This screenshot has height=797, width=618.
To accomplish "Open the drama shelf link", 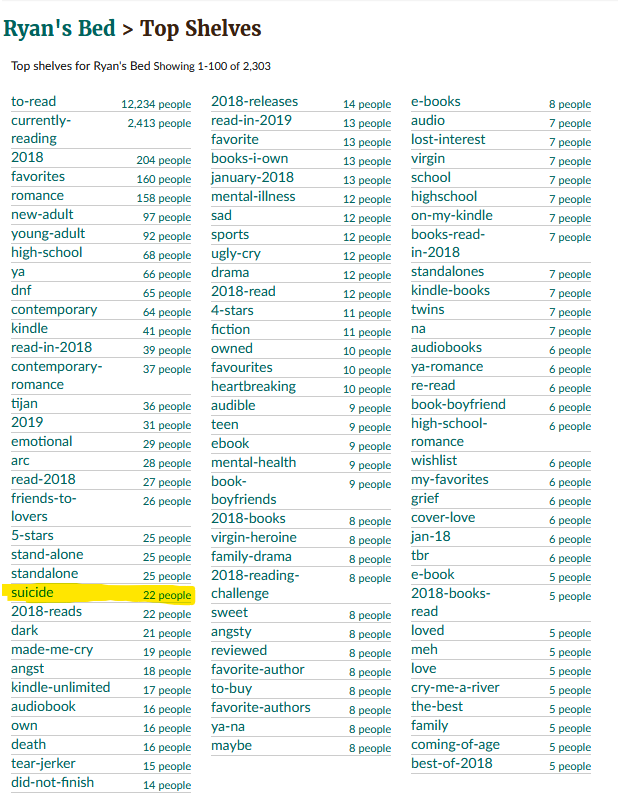I will 230,272.
